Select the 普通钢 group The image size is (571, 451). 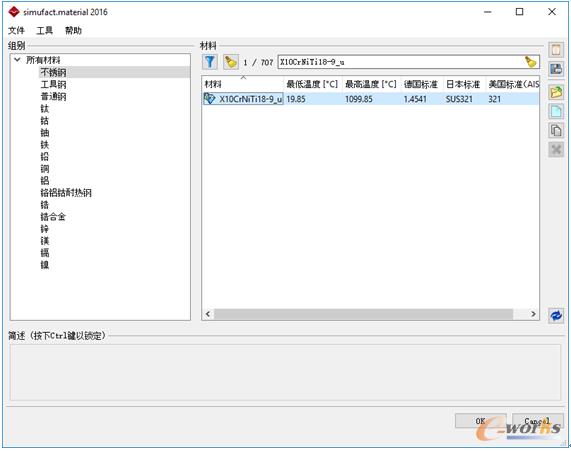[x=53, y=97]
